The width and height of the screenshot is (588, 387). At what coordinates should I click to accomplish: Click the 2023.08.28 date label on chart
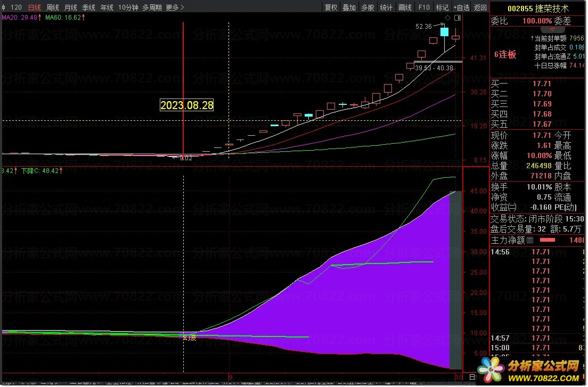187,105
